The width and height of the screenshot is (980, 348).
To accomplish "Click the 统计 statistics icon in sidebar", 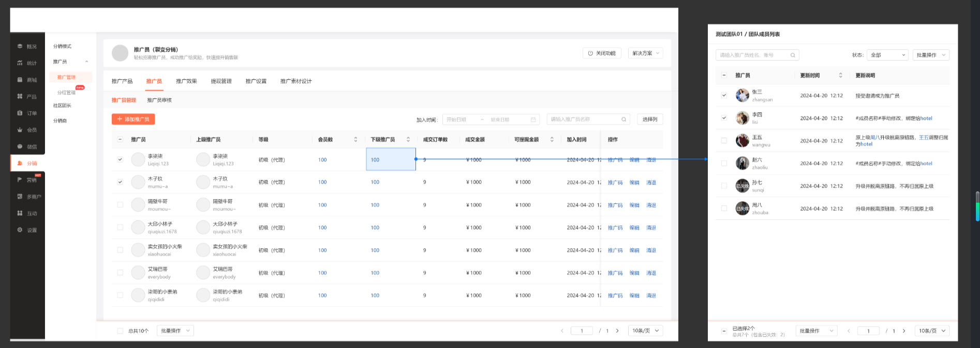I will pos(20,63).
